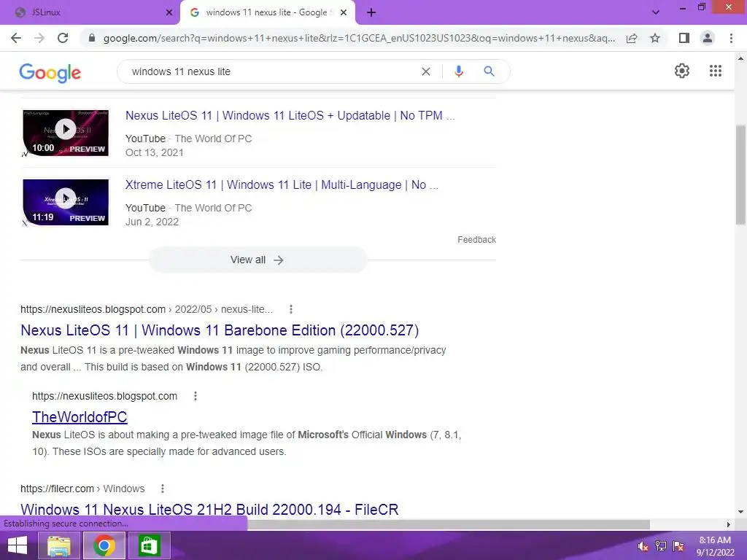Click the address bar URL
747x560 pixels.
pyautogui.click(x=359, y=38)
